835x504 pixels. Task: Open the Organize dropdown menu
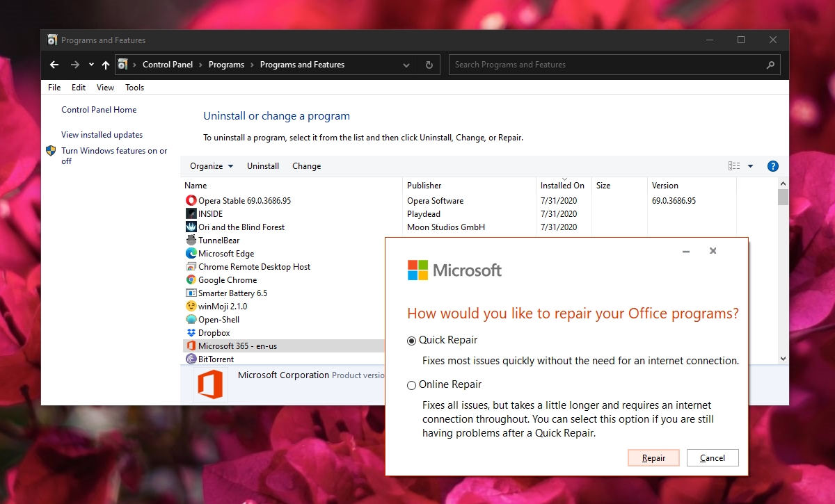click(x=212, y=166)
